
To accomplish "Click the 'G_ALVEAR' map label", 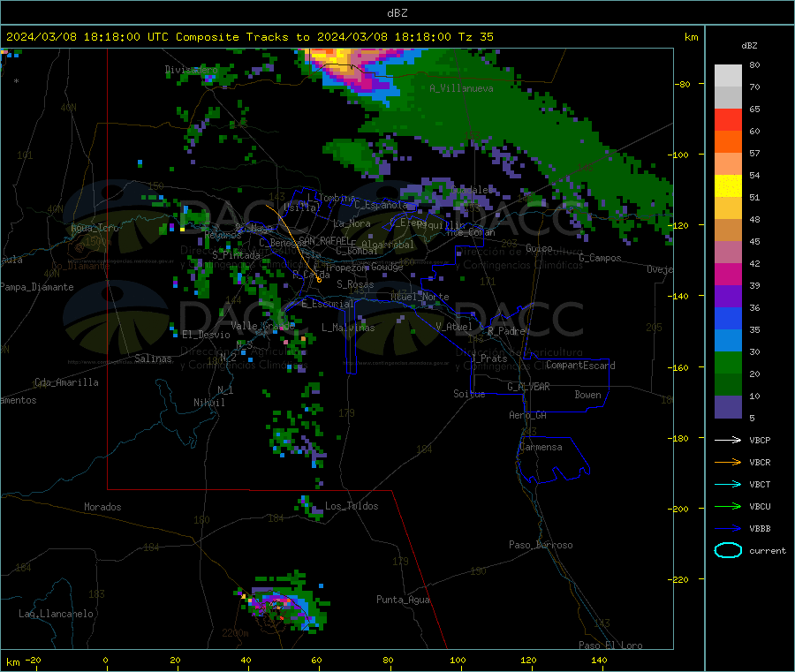I will (x=528, y=387).
